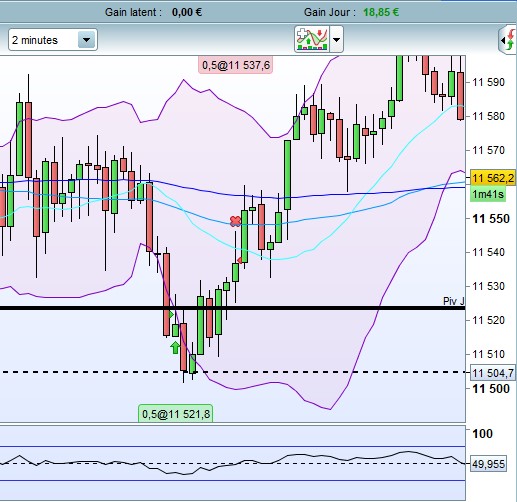Screen dimensions: 517x502
Task: Expand the indicator button dropdown arrow
Action: tap(336, 40)
